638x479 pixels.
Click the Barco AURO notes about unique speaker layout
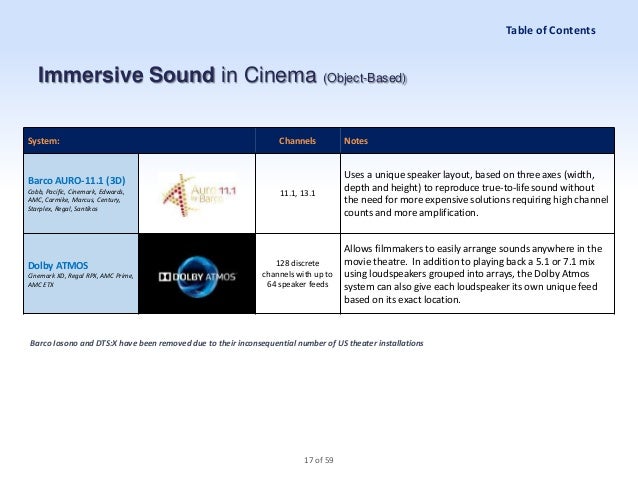click(x=476, y=193)
